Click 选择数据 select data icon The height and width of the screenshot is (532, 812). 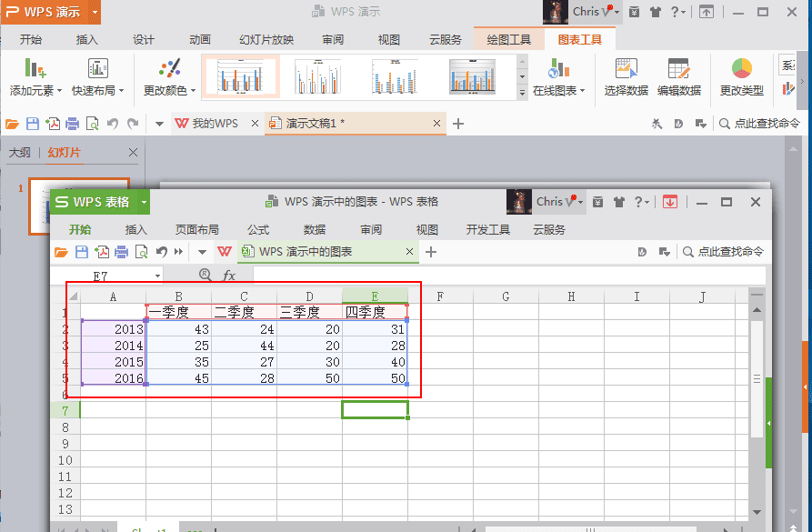[x=627, y=68]
